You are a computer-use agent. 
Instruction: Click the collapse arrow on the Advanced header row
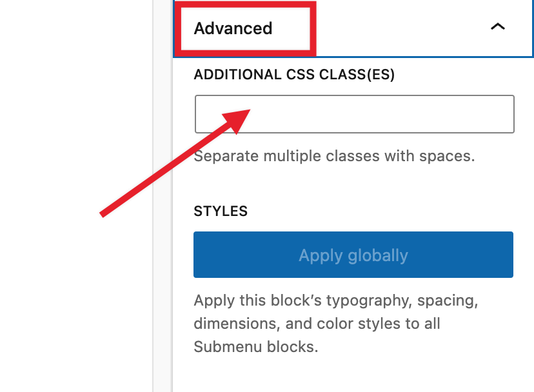coord(497,28)
